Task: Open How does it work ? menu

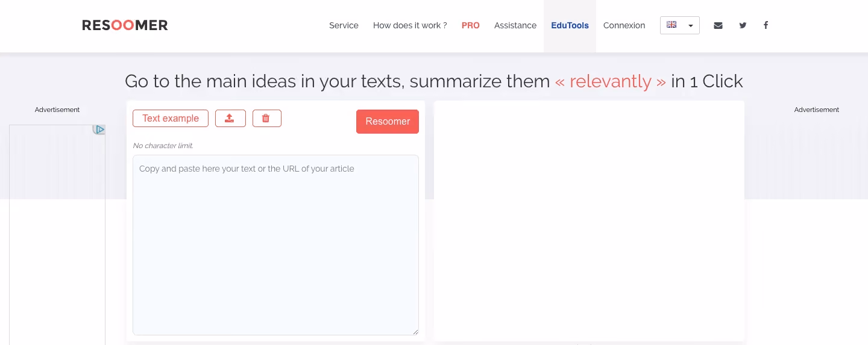Action: pyautogui.click(x=410, y=25)
